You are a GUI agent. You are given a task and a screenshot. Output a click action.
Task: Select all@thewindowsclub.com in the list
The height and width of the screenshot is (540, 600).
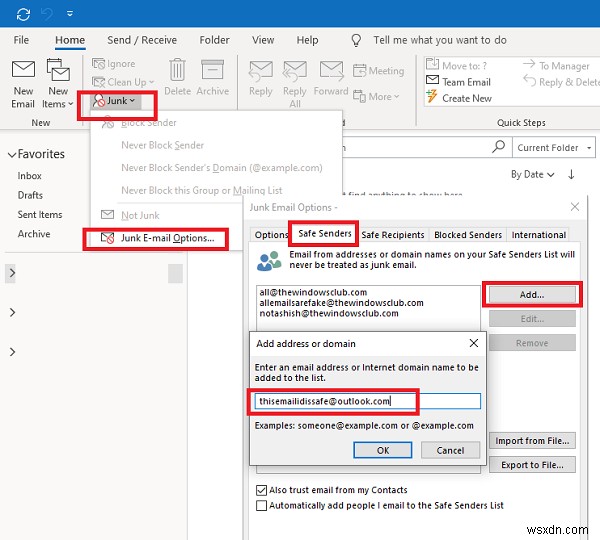coord(313,292)
